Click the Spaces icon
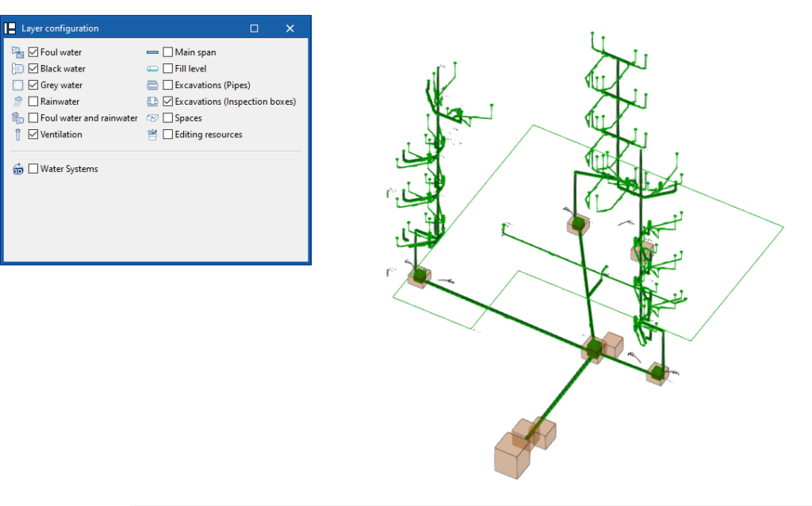This screenshot has width=812, height=506. pos(151,117)
